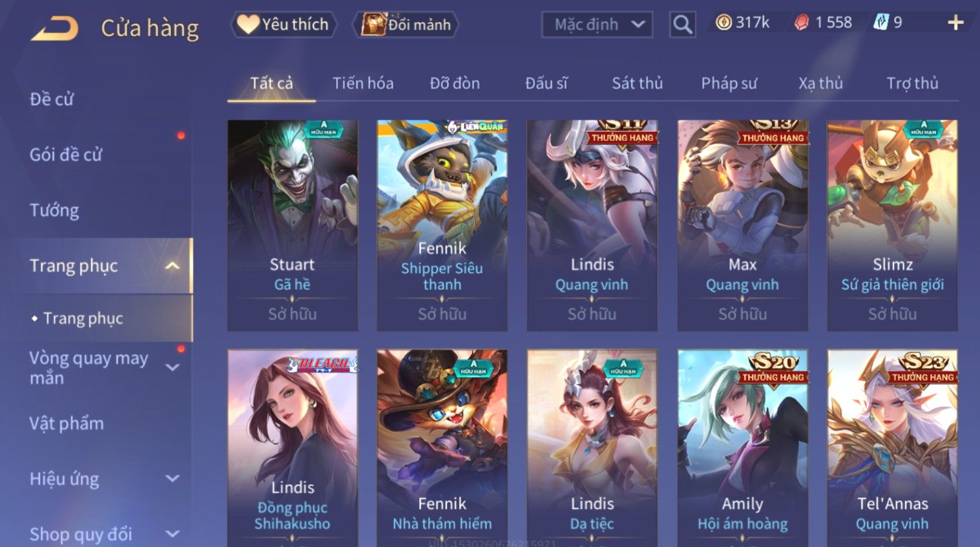Select the Sát thủ tab
This screenshot has height=547, width=980.
pos(637,83)
